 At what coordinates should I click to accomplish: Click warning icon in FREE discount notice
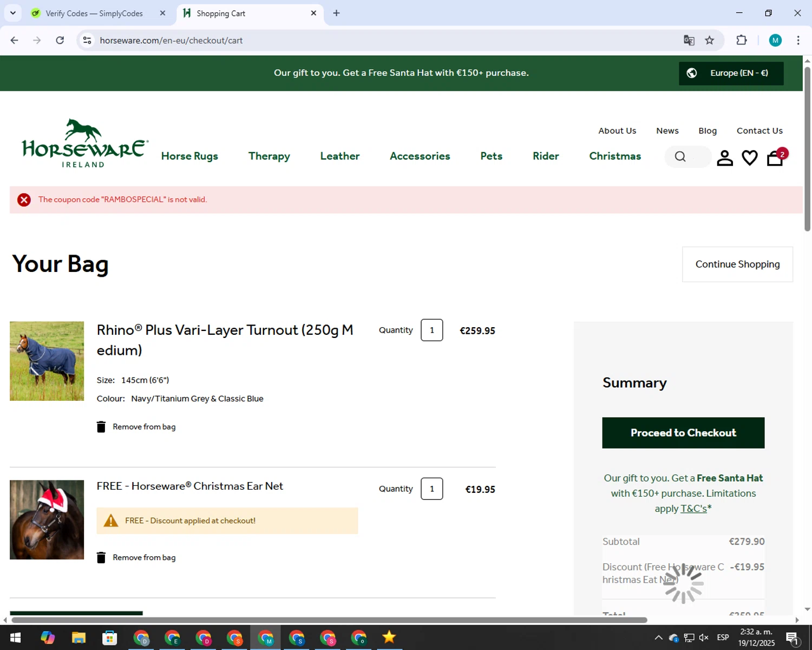[x=111, y=521]
